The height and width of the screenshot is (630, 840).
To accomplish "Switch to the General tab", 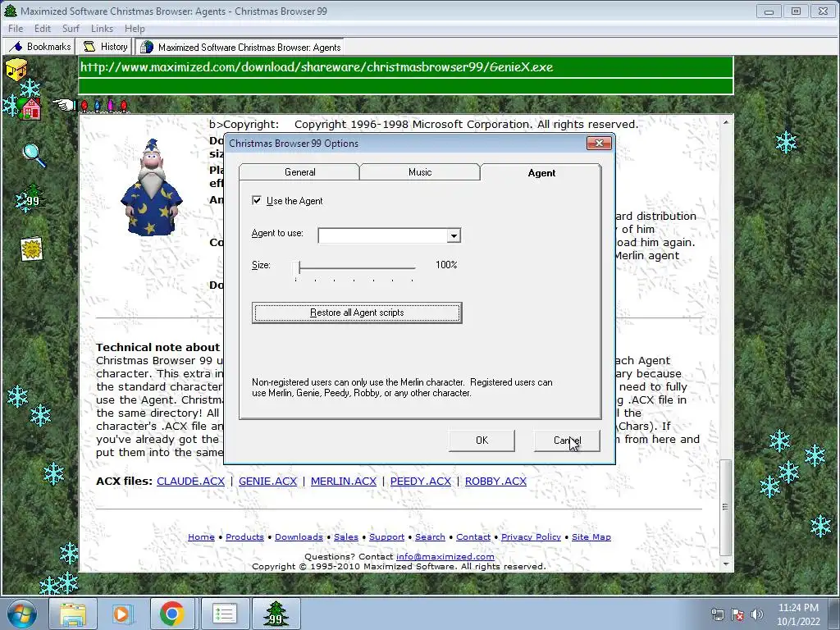I will (299, 172).
